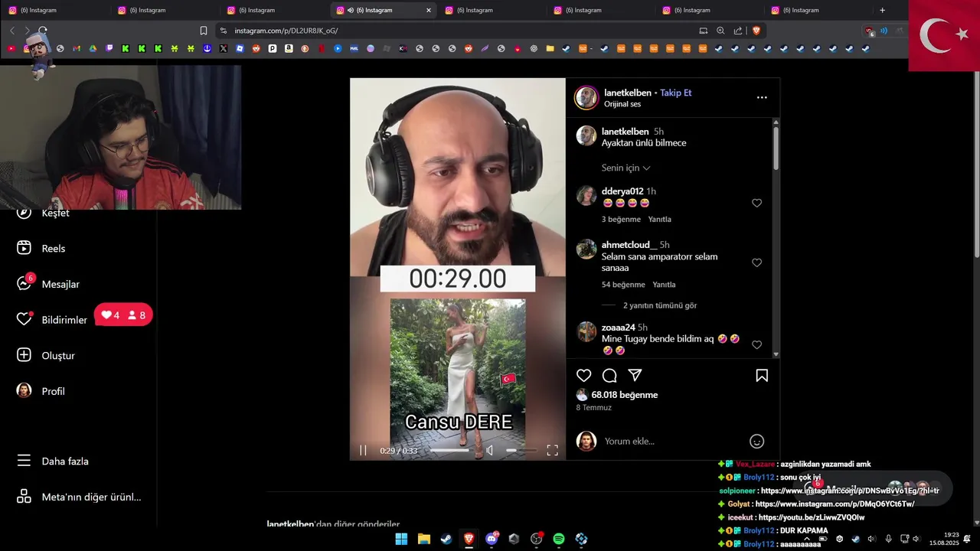Open Discord from taskbar

tap(492, 539)
